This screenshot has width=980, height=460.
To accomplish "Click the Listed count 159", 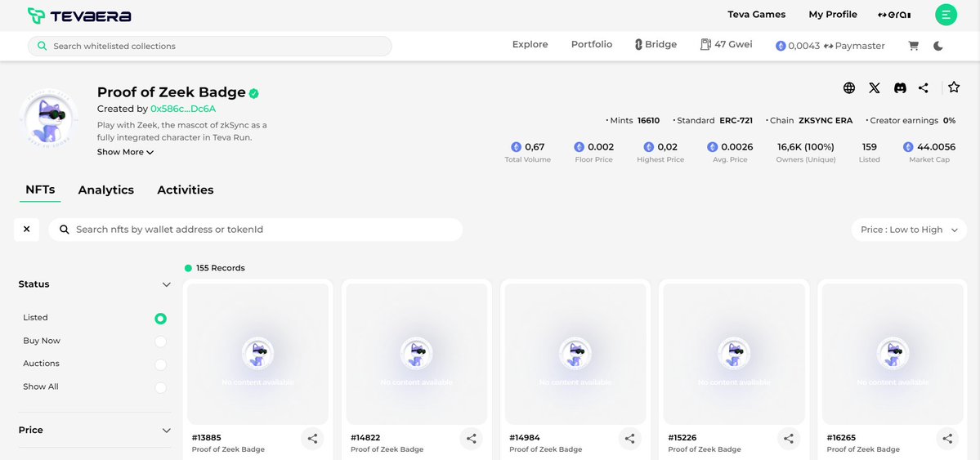I will (870, 147).
